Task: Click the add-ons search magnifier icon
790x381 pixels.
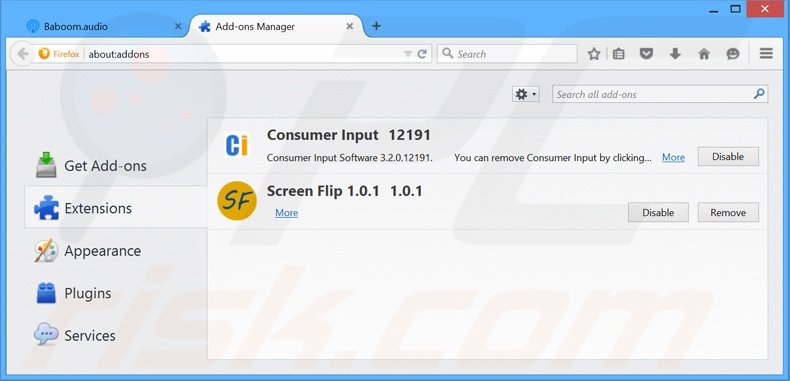Action: [759, 94]
